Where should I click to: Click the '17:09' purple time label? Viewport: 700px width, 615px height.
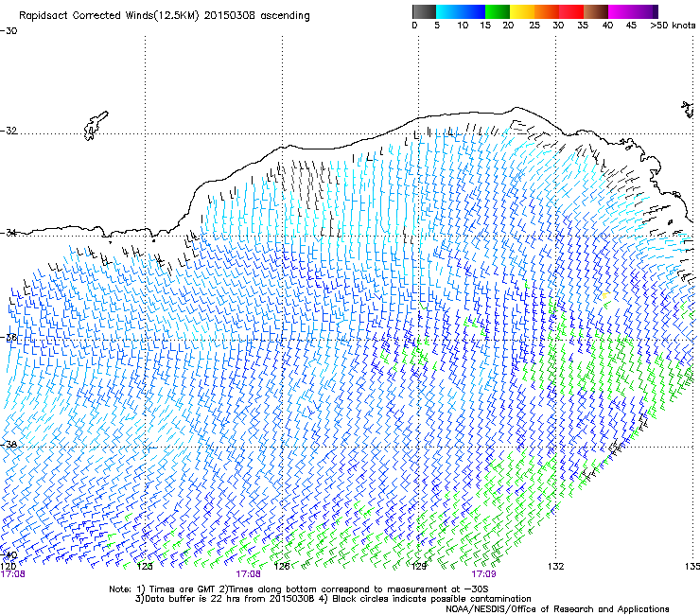coord(484,574)
